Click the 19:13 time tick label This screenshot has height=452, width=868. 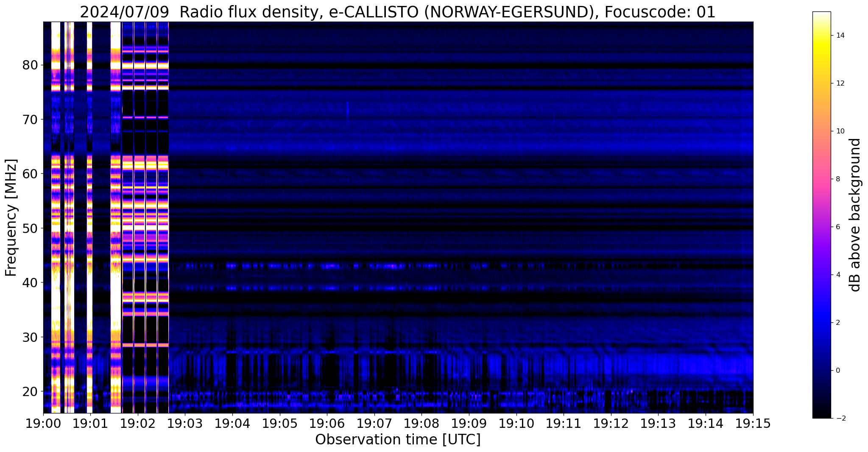point(659,424)
